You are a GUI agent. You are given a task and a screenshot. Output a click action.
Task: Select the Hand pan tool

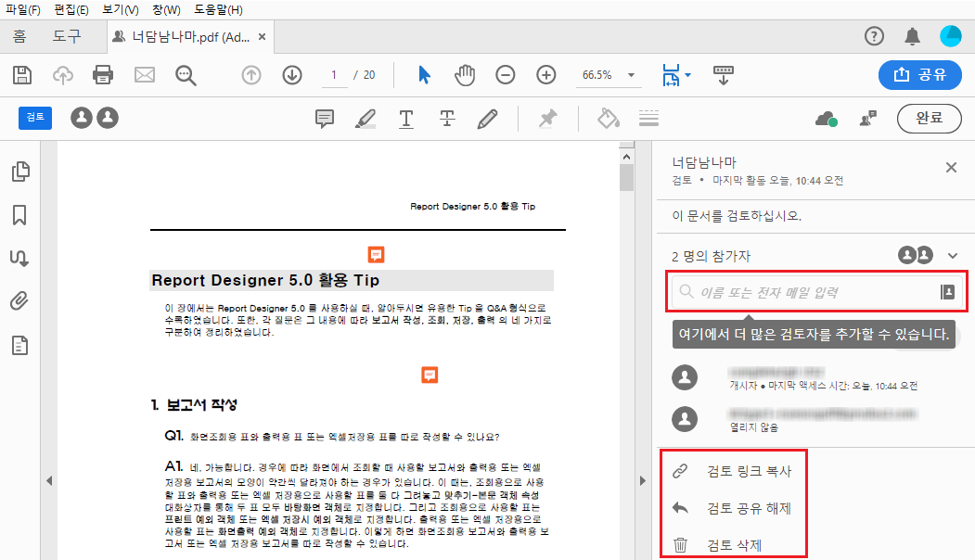465,75
